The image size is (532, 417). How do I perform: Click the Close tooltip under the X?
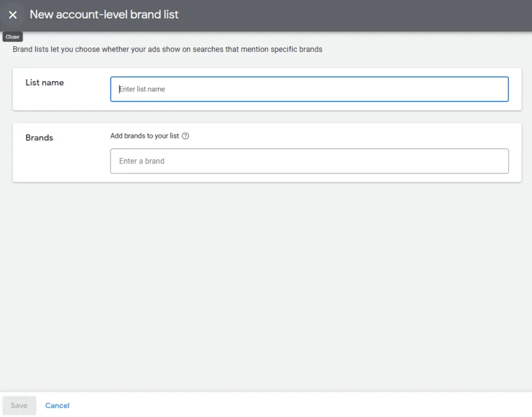tap(12, 37)
